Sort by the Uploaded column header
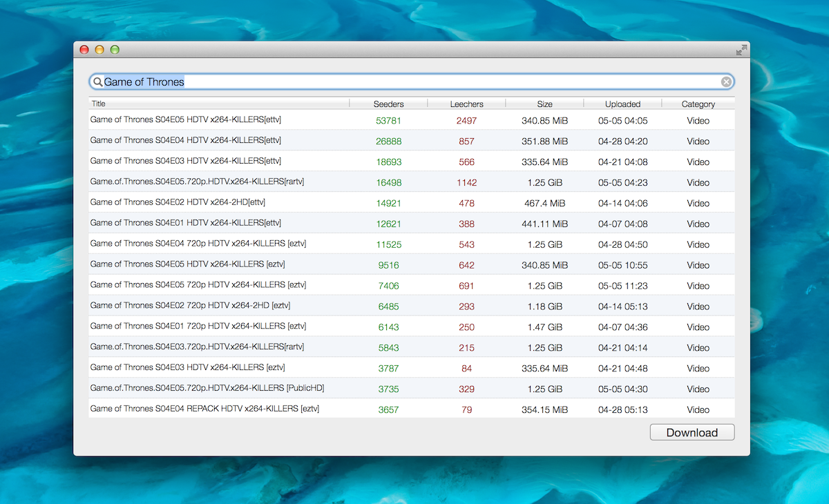The image size is (829, 504). tap(623, 104)
